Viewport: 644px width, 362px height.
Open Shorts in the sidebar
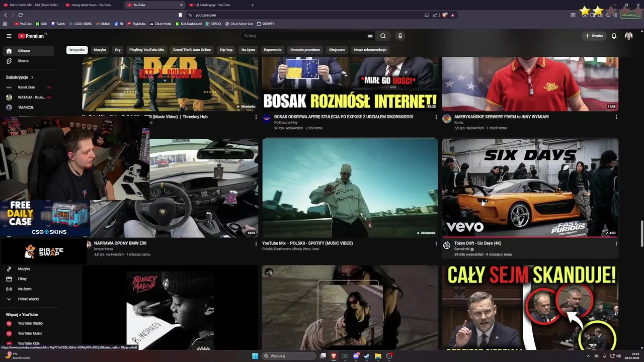tap(28, 61)
